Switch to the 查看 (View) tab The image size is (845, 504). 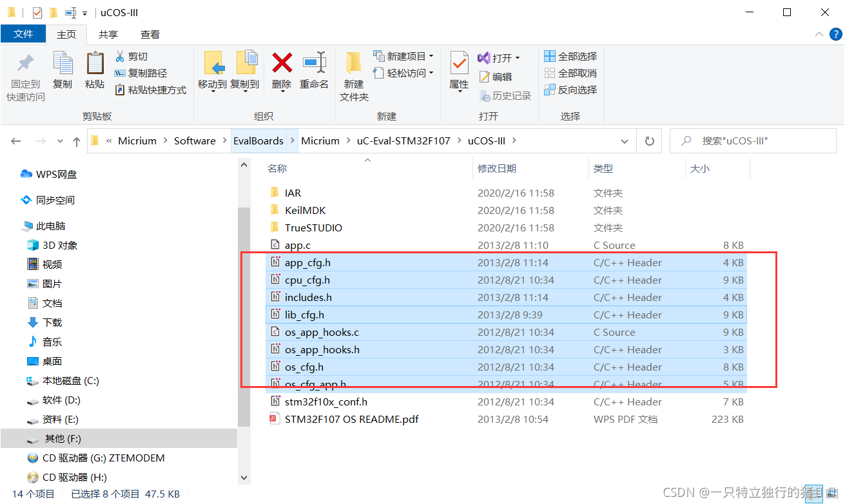pos(150,34)
